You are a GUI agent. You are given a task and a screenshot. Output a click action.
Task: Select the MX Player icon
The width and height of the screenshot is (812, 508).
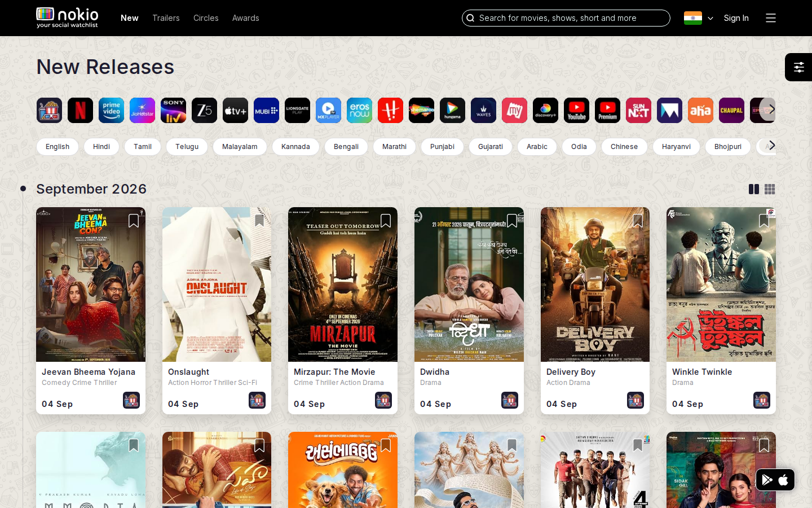(x=328, y=111)
